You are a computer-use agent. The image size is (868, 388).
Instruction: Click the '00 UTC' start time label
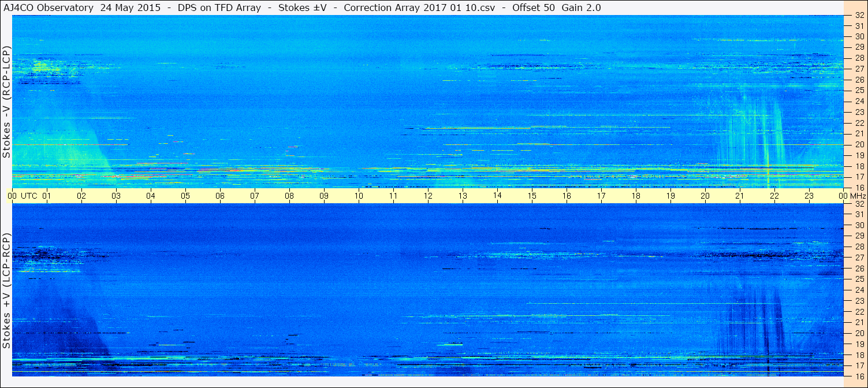click(23, 196)
